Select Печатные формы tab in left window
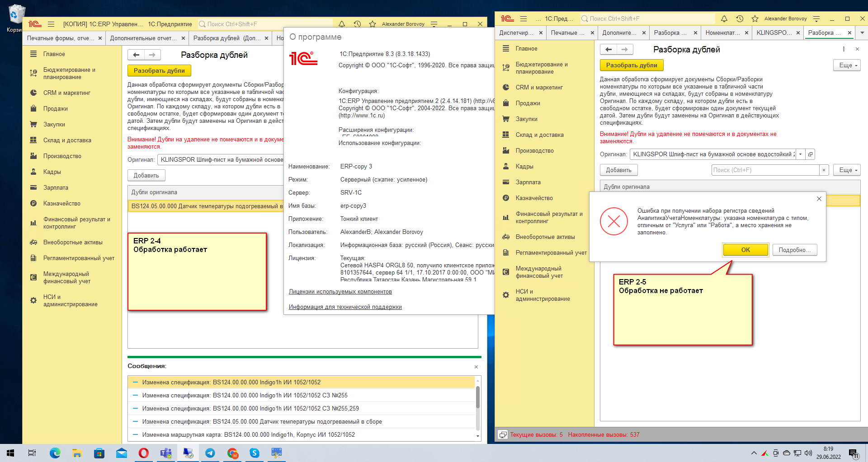 tap(61, 38)
